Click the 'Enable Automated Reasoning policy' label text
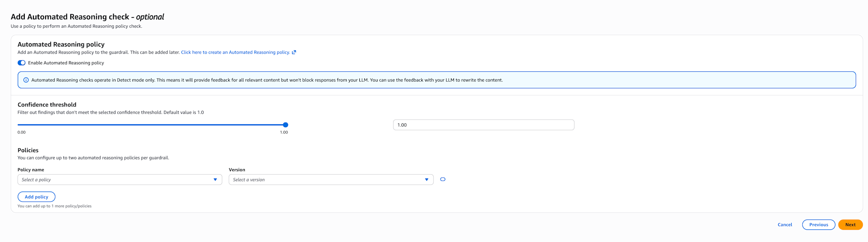868x242 pixels. coord(66,63)
